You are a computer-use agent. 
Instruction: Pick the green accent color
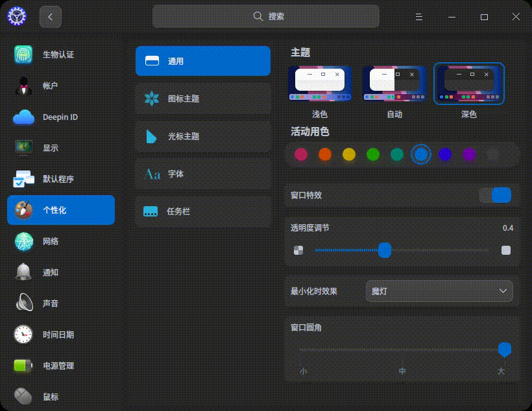(373, 154)
